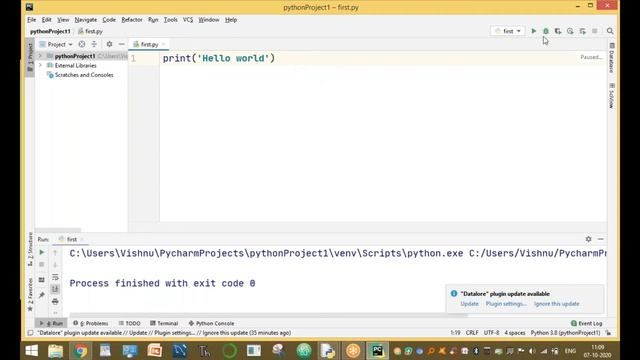Toggle Scroll to End in Run console
The height and width of the screenshot is (360, 640).
click(55, 289)
